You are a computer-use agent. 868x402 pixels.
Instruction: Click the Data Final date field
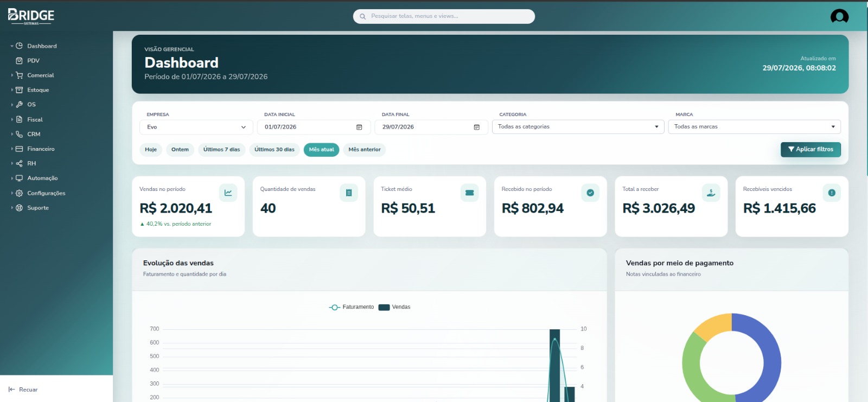[x=431, y=127]
